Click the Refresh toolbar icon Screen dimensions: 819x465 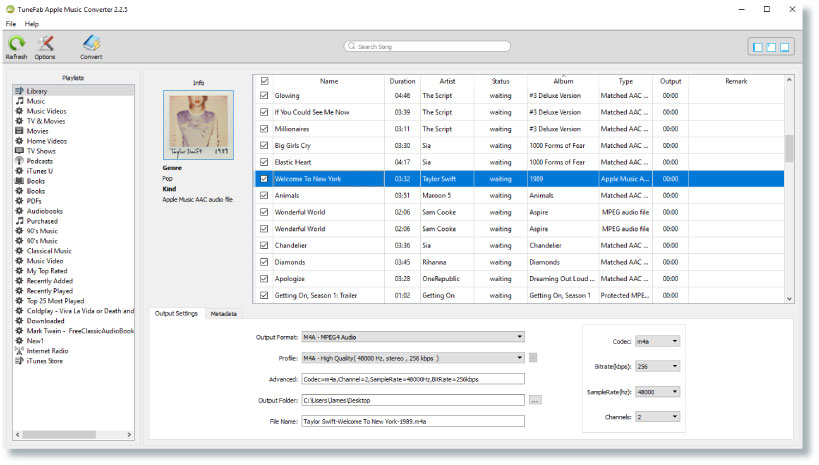[16, 44]
